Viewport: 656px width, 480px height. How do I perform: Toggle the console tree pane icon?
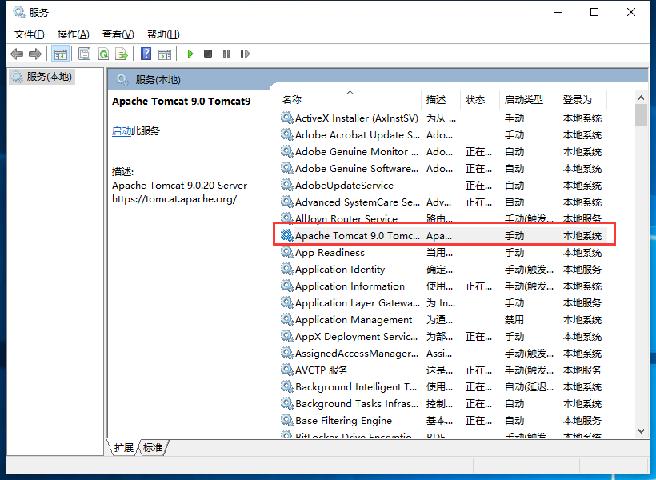click(x=61, y=54)
